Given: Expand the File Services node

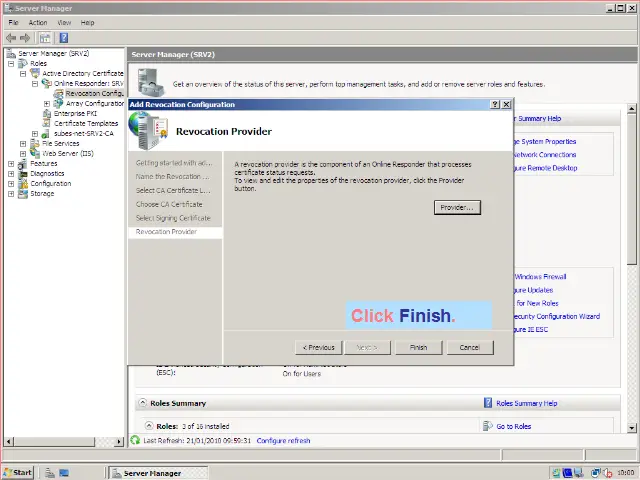Looking at the screenshot, I should point(23,144).
